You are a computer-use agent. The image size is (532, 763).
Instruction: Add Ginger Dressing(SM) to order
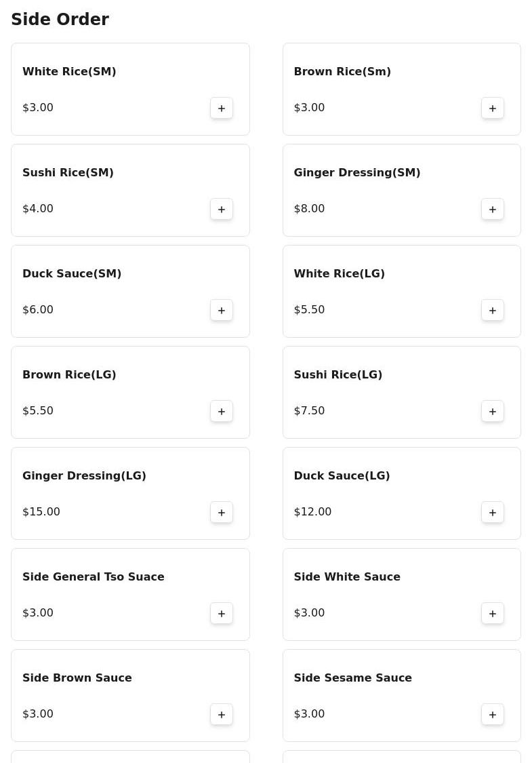point(493,209)
